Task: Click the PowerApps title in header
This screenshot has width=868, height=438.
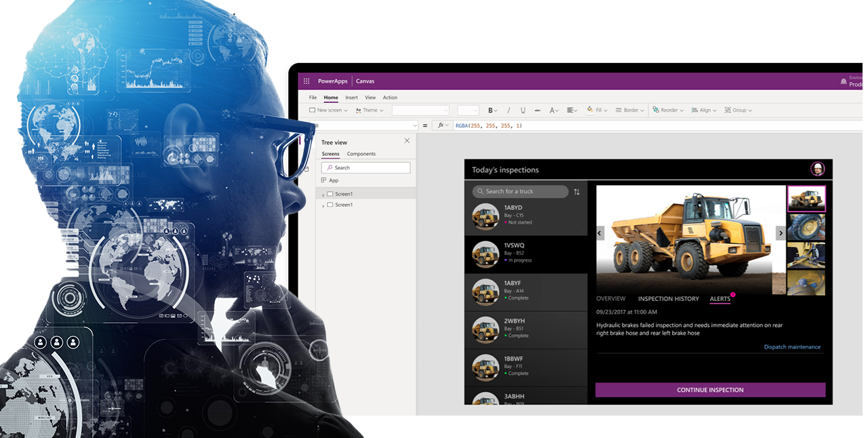Action: point(332,81)
